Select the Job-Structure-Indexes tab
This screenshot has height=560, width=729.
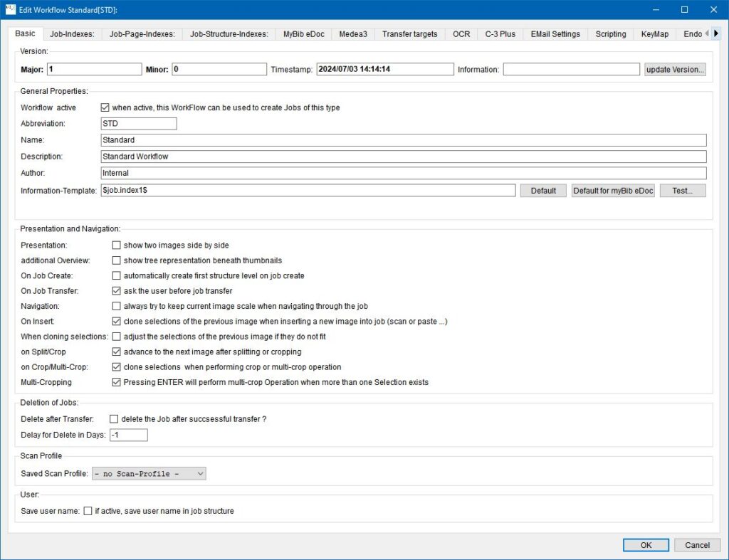click(229, 34)
